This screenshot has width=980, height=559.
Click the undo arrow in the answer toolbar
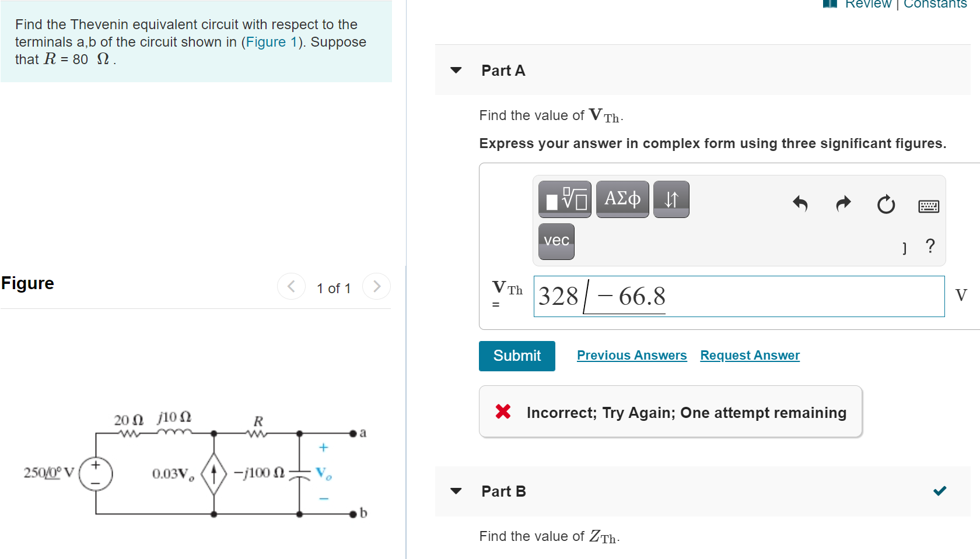tap(800, 204)
